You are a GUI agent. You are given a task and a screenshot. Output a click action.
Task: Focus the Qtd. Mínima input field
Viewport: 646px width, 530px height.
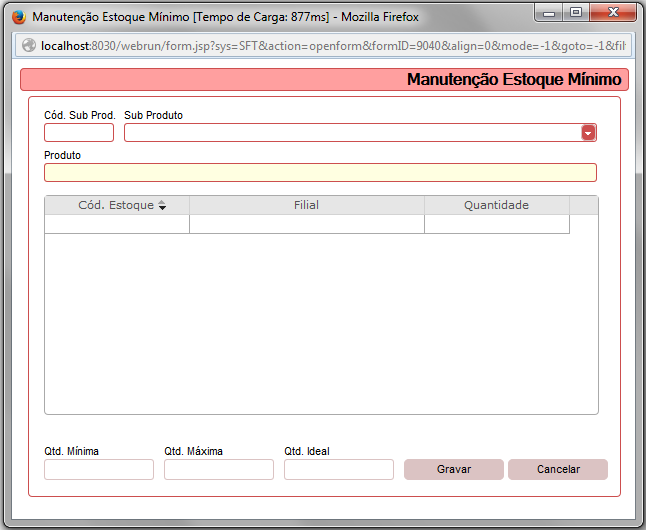click(x=99, y=469)
